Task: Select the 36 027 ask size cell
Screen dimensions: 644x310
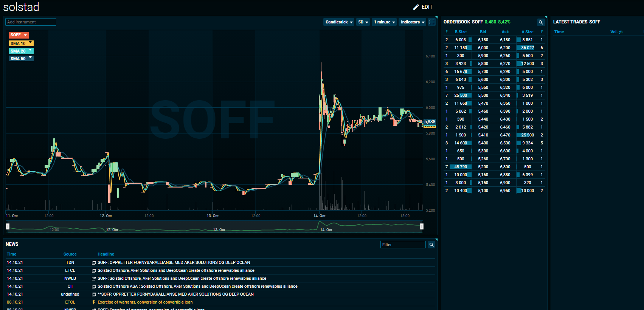Action: click(528, 48)
